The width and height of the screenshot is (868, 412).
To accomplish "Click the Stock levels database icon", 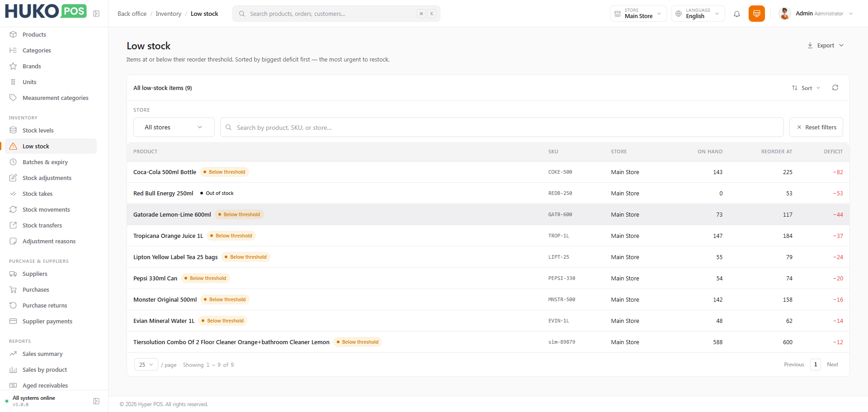I will [13, 130].
